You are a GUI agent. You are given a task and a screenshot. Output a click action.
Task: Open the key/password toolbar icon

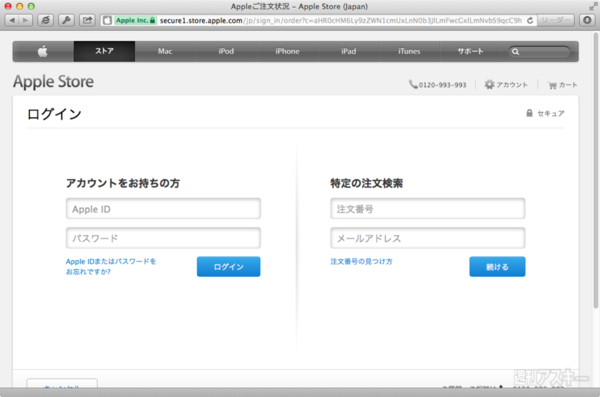(66, 20)
